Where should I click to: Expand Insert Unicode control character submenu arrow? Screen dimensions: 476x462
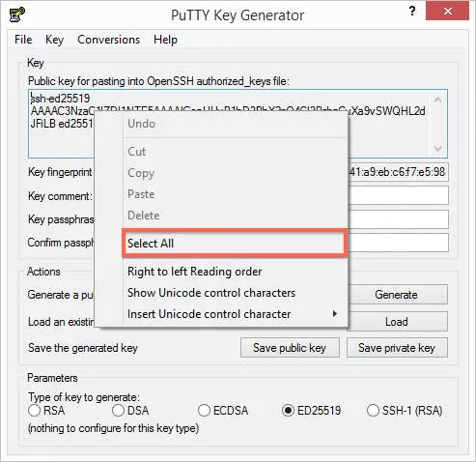click(335, 313)
